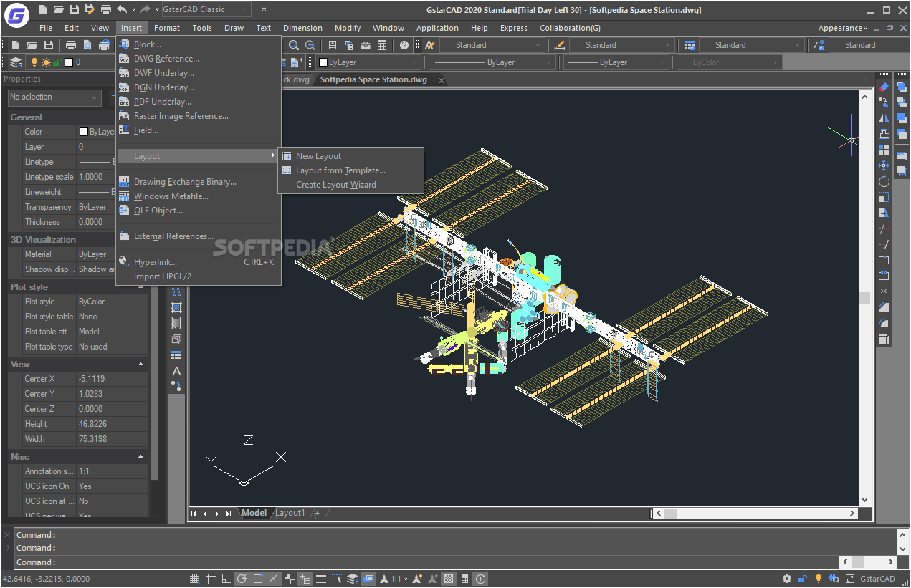Open the Layer Properties Manager icon
This screenshot has width=911, height=588.
click(16, 62)
